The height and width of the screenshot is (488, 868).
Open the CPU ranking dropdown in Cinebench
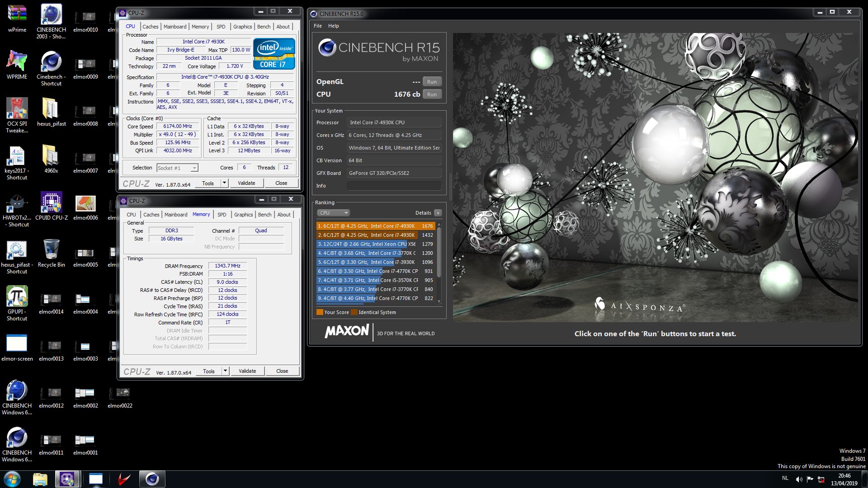(x=334, y=213)
